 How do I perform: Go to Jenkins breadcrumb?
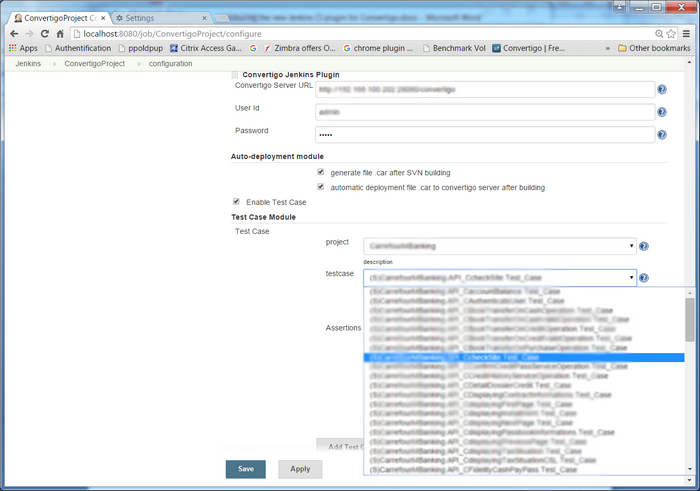tap(28, 64)
